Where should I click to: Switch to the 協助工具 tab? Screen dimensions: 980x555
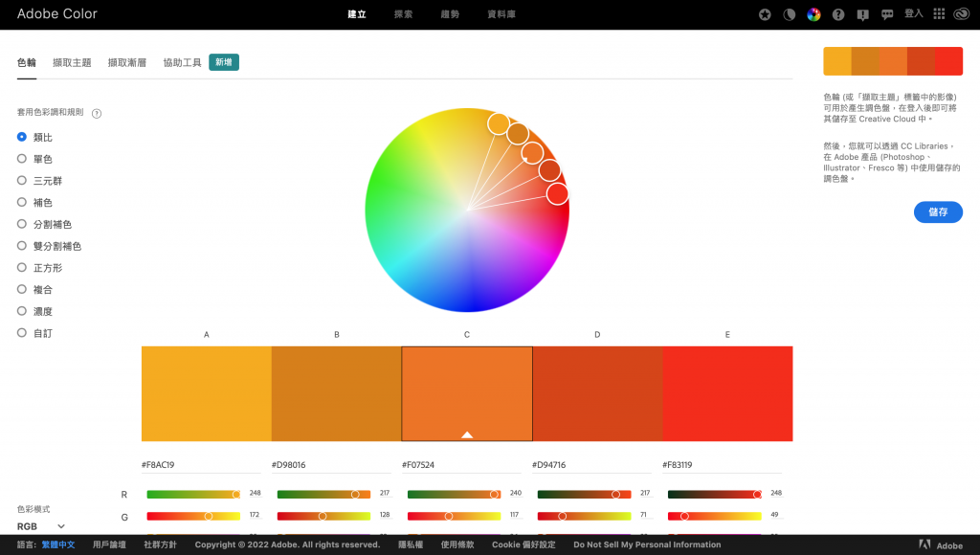[x=182, y=62]
